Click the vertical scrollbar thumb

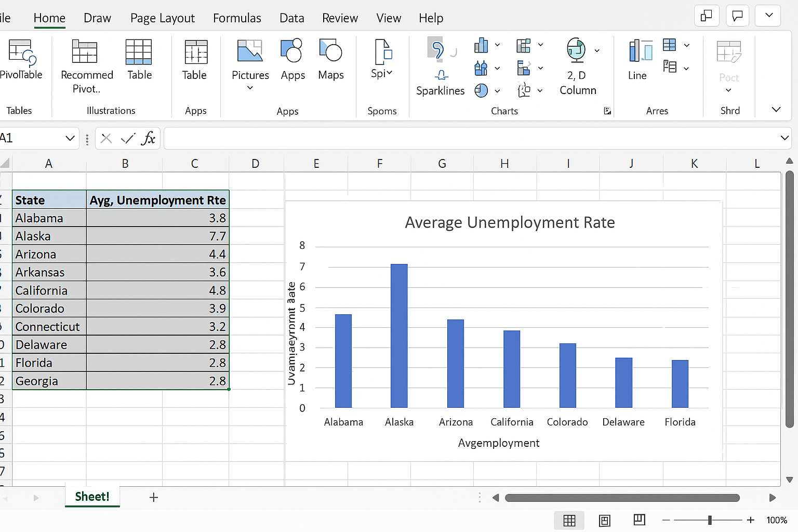pyautogui.click(x=789, y=299)
